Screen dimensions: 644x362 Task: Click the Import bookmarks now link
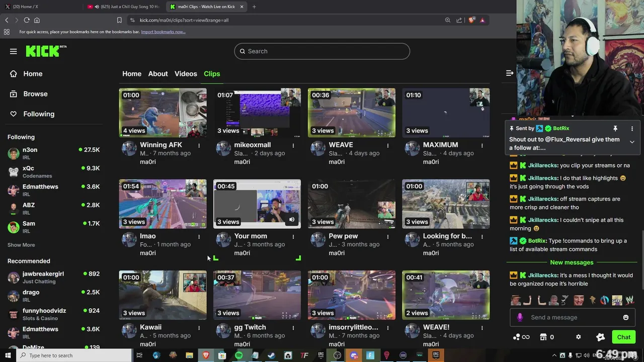tap(163, 32)
